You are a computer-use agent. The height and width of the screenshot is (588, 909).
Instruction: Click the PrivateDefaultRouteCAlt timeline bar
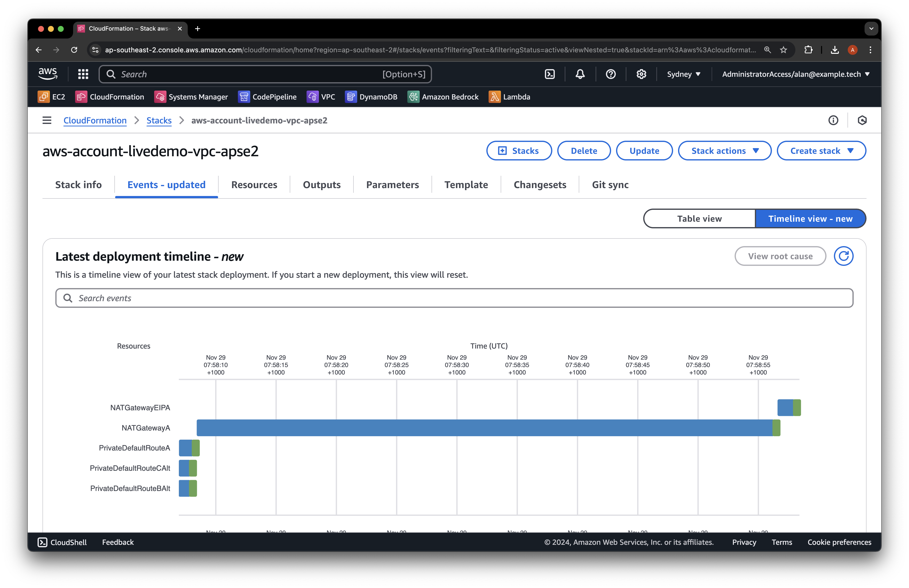pos(187,468)
